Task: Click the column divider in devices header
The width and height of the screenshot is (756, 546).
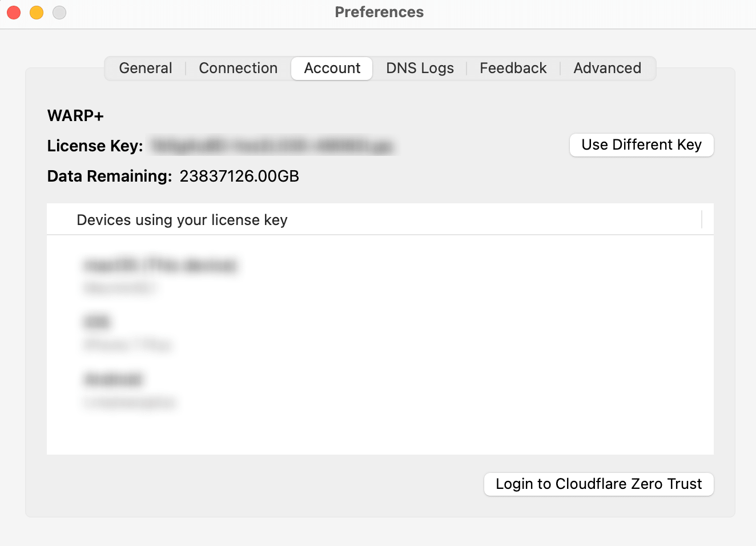Action: [x=702, y=219]
